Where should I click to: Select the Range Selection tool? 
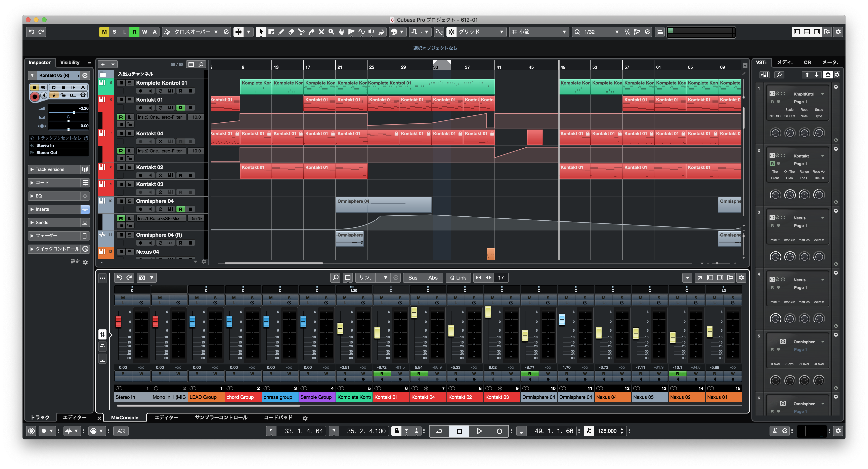[271, 32]
